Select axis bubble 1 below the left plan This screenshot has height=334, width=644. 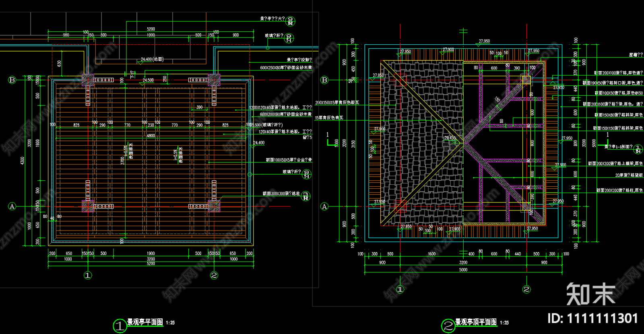[x=88, y=275]
